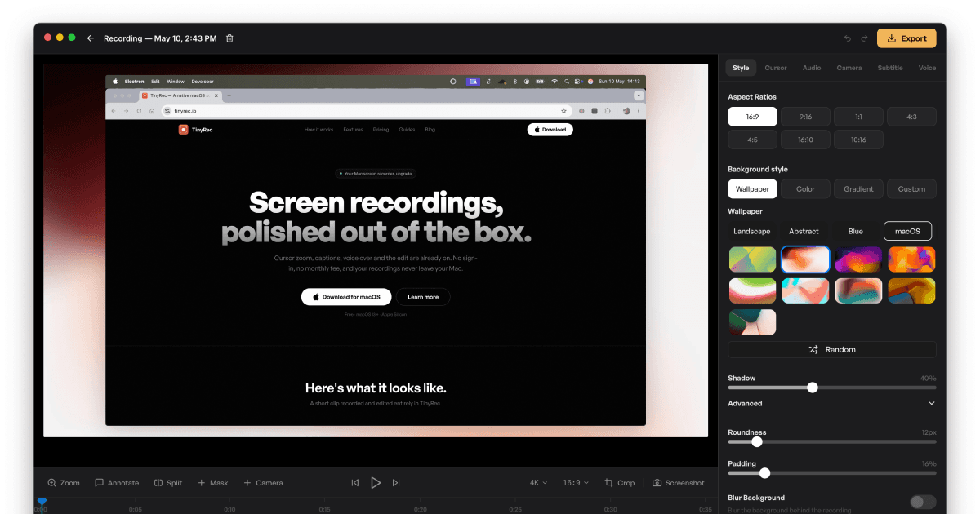Screen dimensions: 980x514
Task: Click the Padding slider handle
Action: tap(764, 472)
